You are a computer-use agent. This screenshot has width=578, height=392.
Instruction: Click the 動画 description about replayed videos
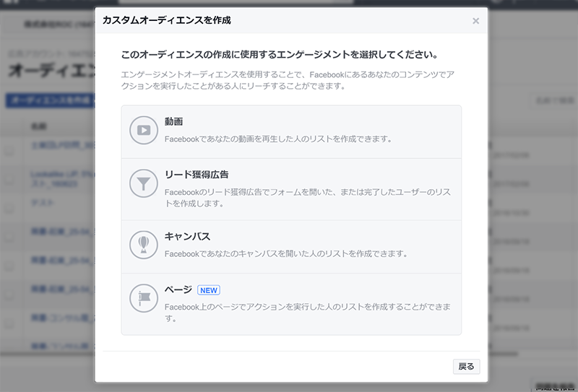point(278,139)
